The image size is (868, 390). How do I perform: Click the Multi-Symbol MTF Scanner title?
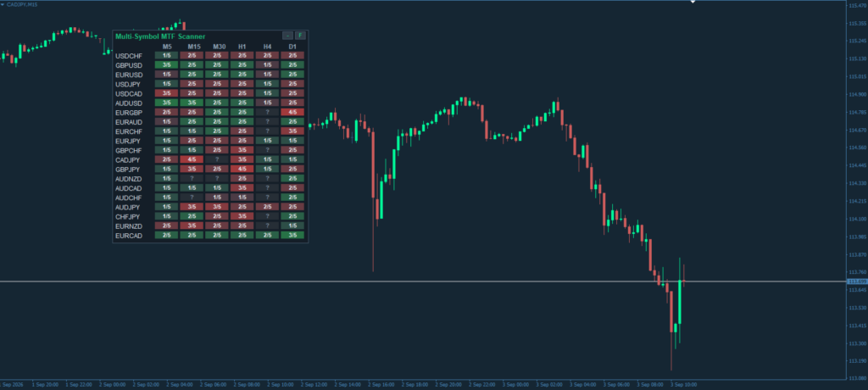tap(160, 36)
